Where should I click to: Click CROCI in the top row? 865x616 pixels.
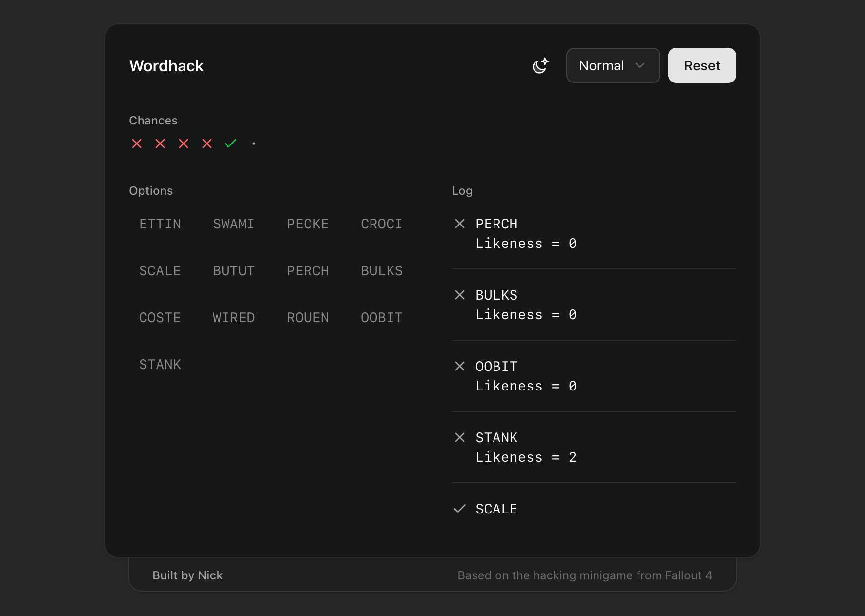coord(382,224)
